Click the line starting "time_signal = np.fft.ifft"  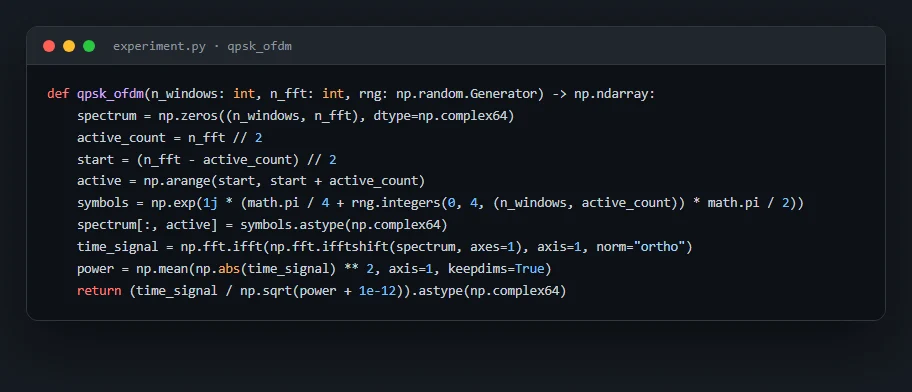(x=384, y=247)
